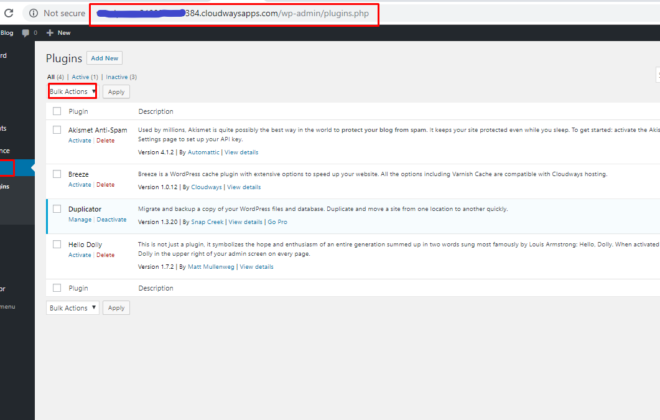Toggle select-all checkbox in table footer
660x420 pixels.
pos(57,288)
